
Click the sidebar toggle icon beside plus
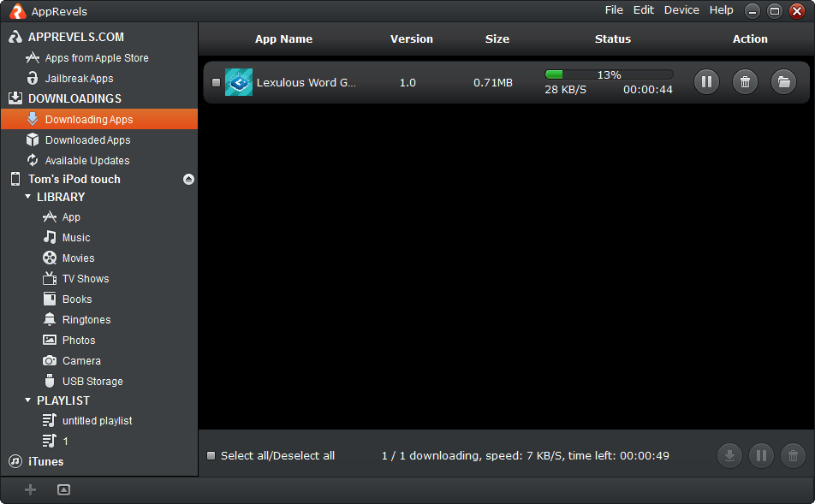[x=63, y=489]
